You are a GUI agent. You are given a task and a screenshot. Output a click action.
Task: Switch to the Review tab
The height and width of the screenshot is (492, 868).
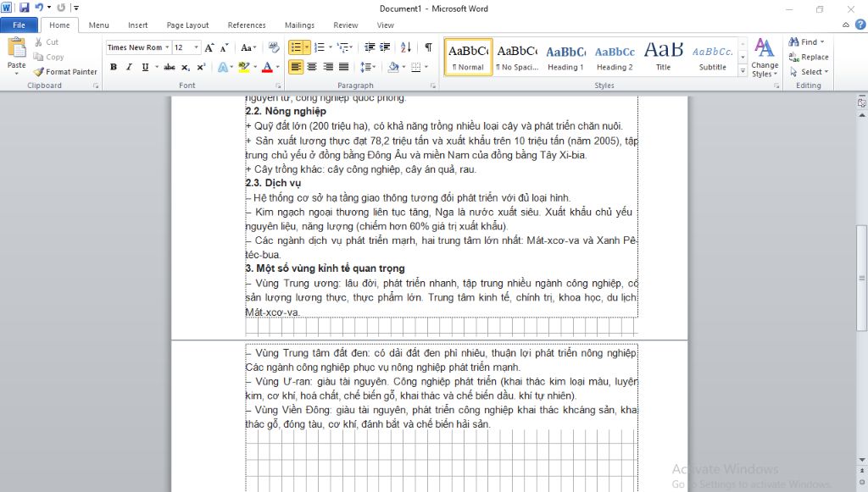click(346, 25)
